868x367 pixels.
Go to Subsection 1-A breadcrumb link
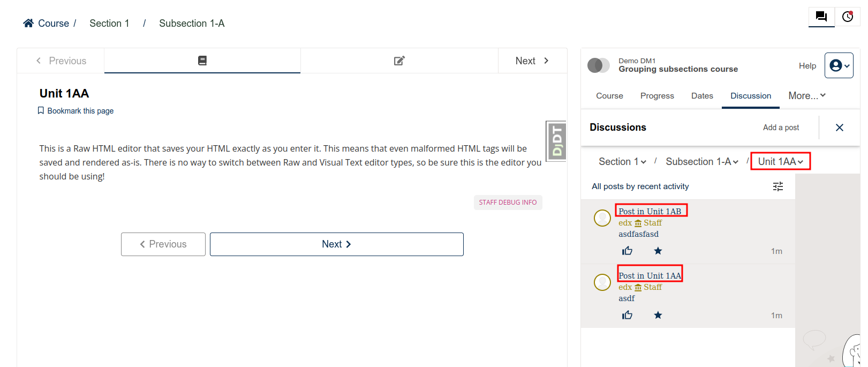pyautogui.click(x=192, y=24)
